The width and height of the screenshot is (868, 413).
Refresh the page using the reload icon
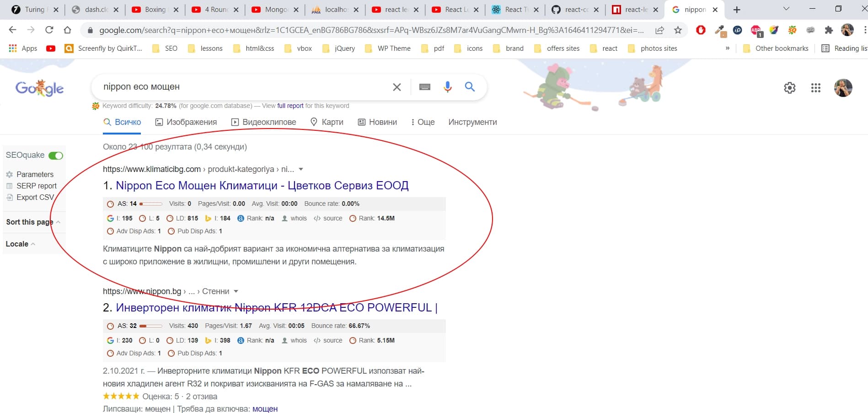[x=49, y=30]
